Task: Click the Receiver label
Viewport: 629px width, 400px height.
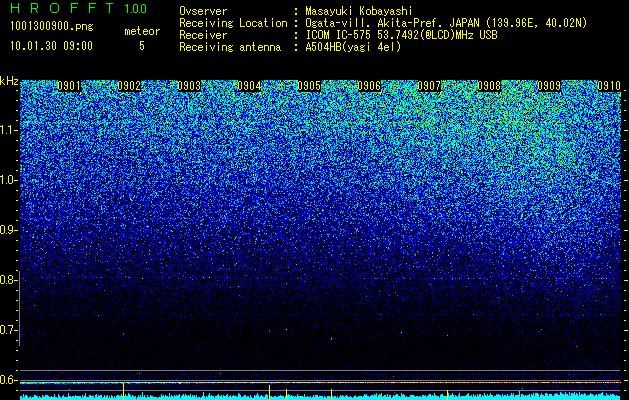Action: pos(203,35)
